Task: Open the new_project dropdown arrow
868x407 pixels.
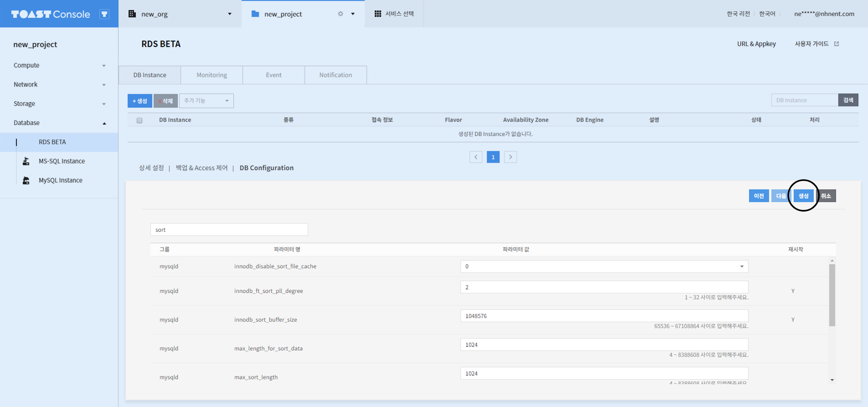Action: coord(353,14)
